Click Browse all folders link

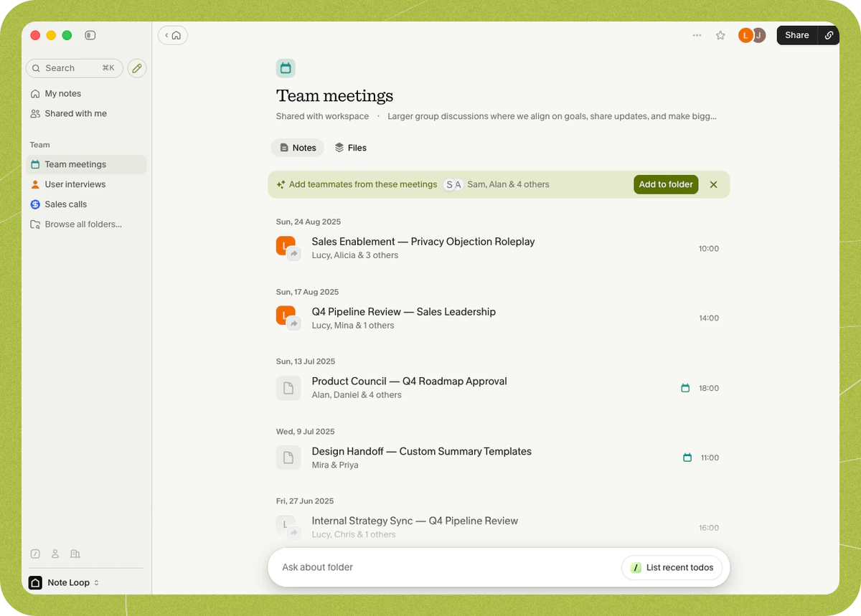pyautogui.click(x=86, y=224)
